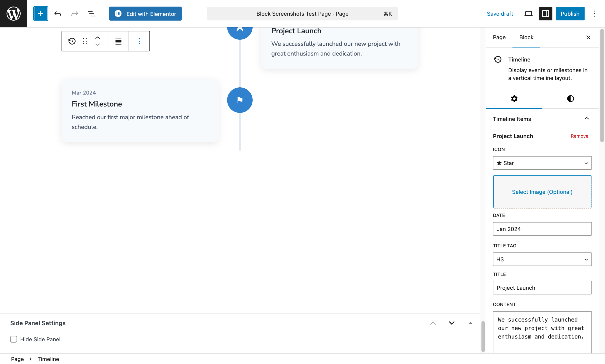Open the block options menu with three dots
The height and width of the screenshot is (364, 605).
tap(139, 41)
